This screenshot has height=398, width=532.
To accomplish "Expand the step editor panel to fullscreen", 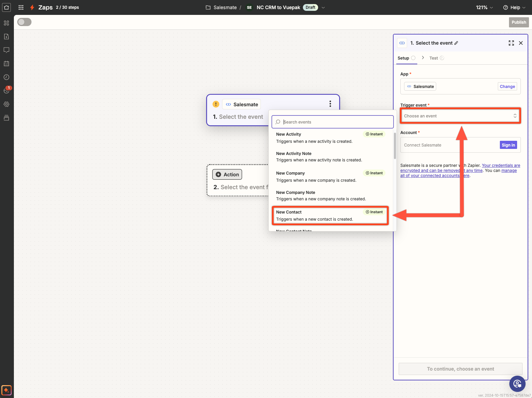I will (x=511, y=43).
